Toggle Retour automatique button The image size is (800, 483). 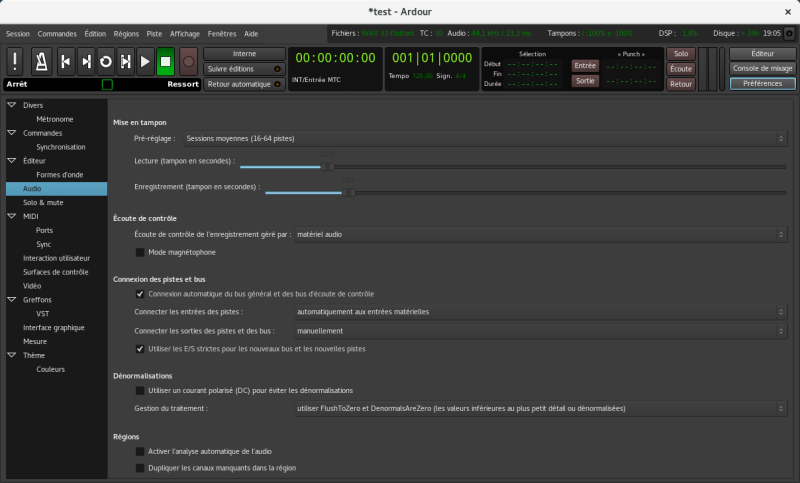(x=244, y=84)
